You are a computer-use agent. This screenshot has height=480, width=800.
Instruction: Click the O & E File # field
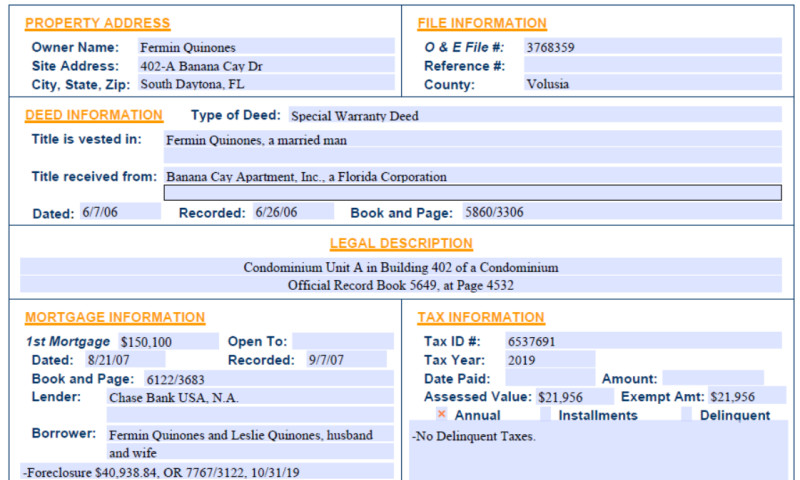(651, 47)
